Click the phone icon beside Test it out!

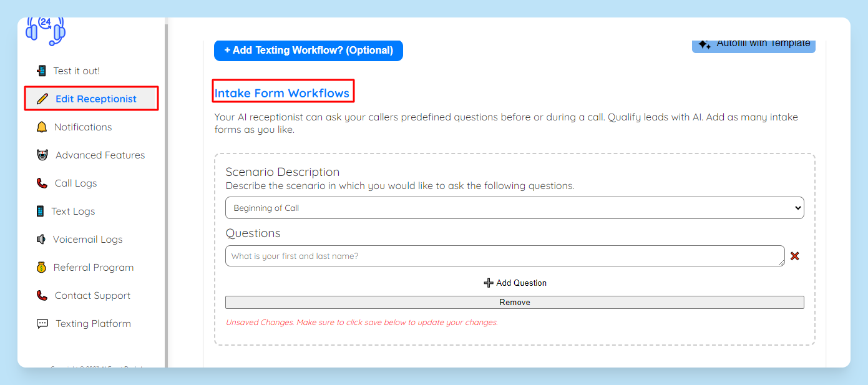coord(42,71)
